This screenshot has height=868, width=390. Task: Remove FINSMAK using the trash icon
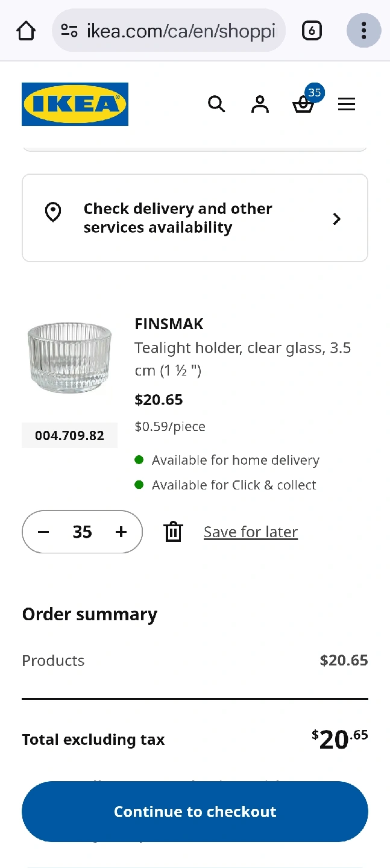click(173, 532)
